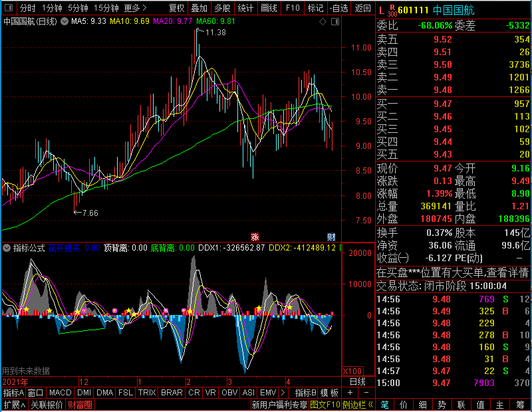Click the diamond icon above chart
The image size is (532, 412).
(323, 22)
